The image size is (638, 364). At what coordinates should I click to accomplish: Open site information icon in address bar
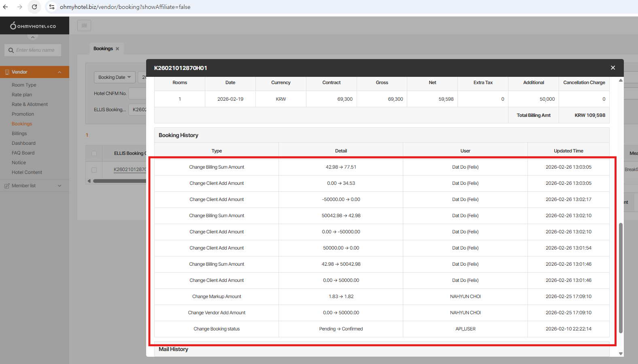coord(51,7)
